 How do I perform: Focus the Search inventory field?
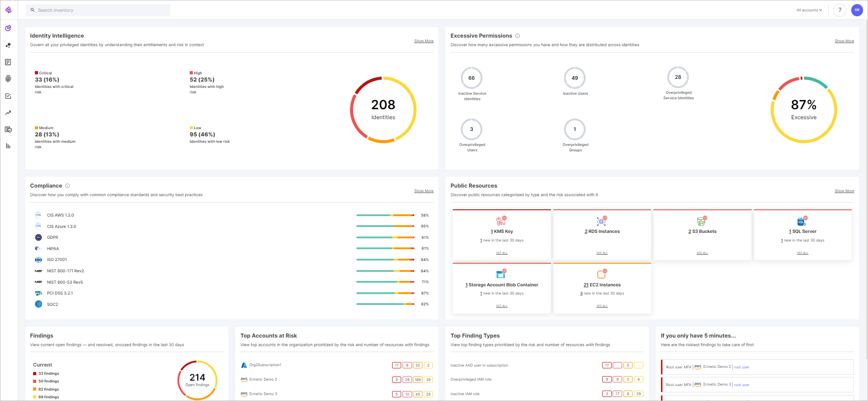98,10
